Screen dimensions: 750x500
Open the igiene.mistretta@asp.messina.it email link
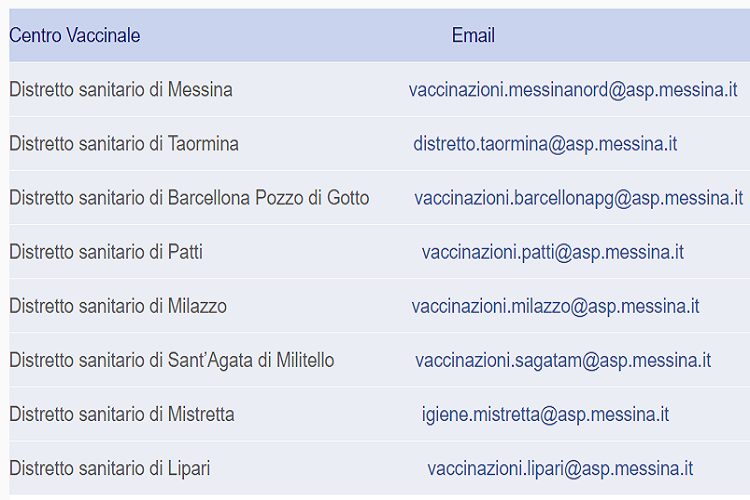545,414
